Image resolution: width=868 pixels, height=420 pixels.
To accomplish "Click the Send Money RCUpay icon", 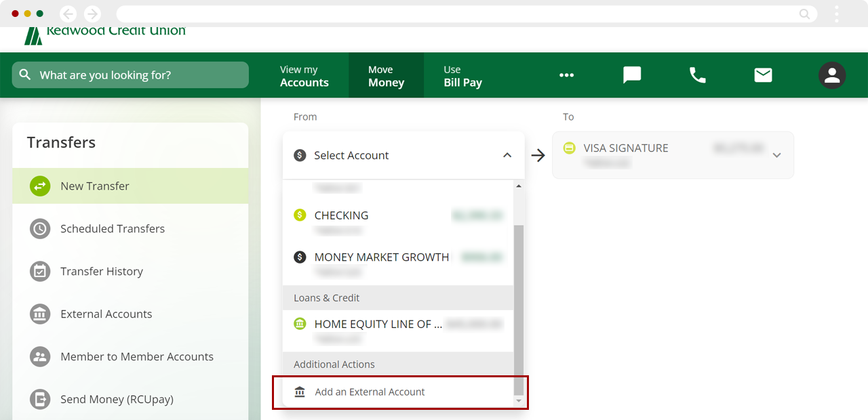I will click(40, 399).
